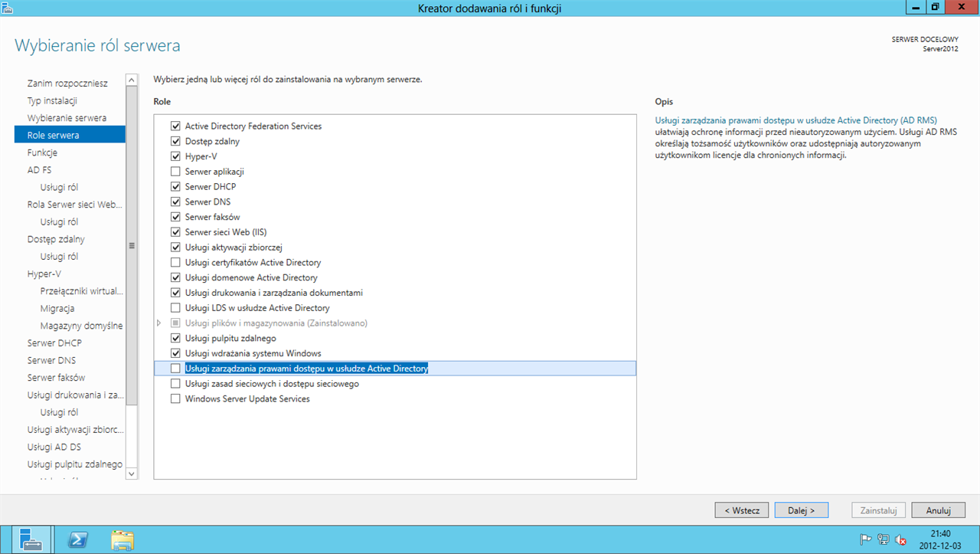
Task: Check the Serwer aplikacji role
Action: point(175,172)
